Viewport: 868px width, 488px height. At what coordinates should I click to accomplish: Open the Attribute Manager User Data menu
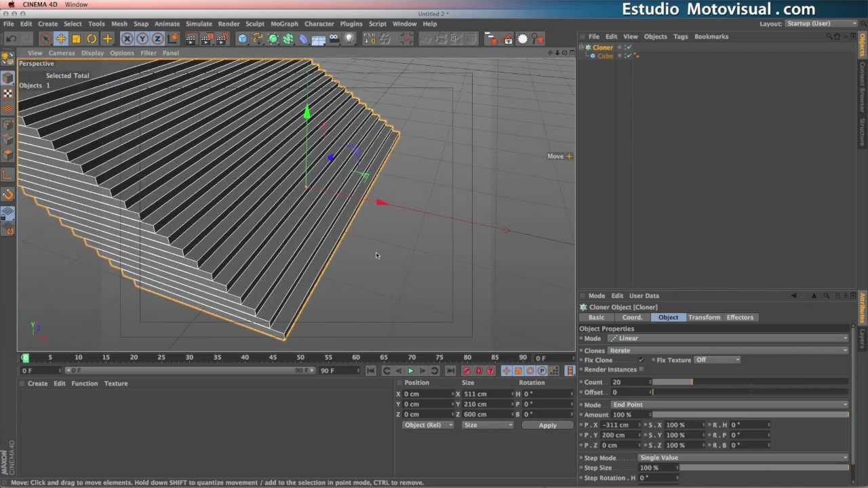pyautogui.click(x=644, y=296)
